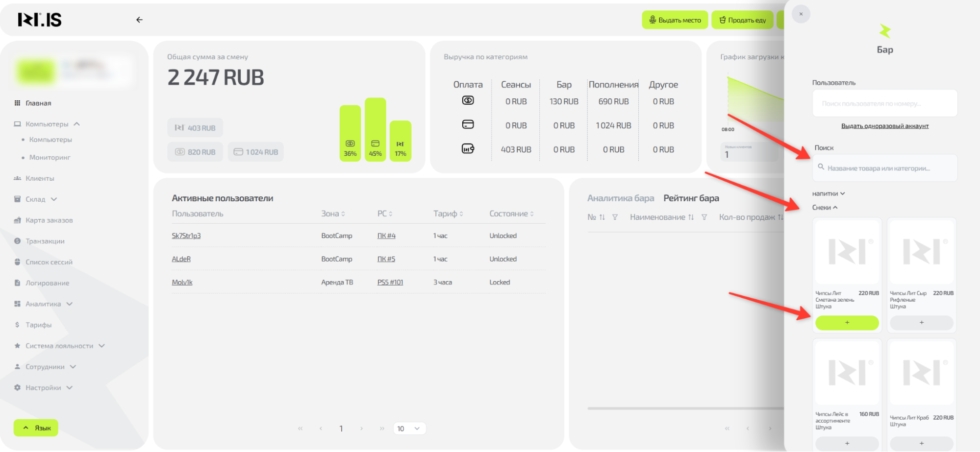Click the Выдать одноразовый аккаунт link

click(884, 126)
